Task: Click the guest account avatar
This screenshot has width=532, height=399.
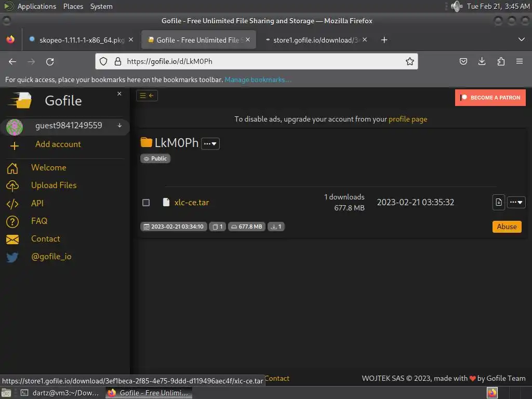Action: (15, 127)
